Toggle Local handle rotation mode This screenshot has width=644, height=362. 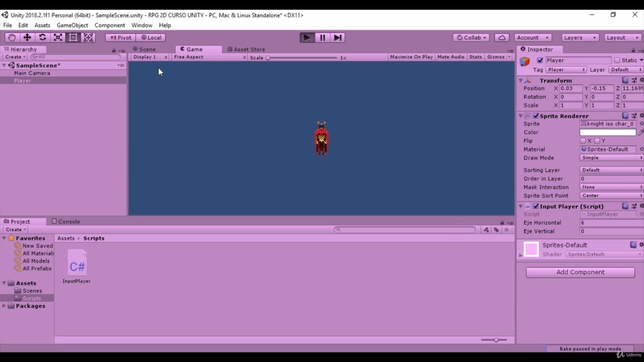pos(151,37)
